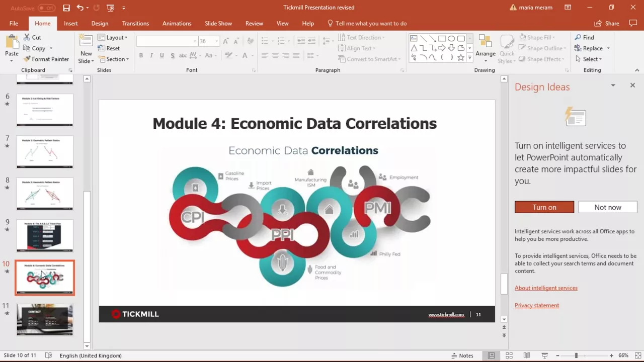This screenshot has width=644, height=362.
Task: Switch to the Insert tab
Action: (x=71, y=23)
